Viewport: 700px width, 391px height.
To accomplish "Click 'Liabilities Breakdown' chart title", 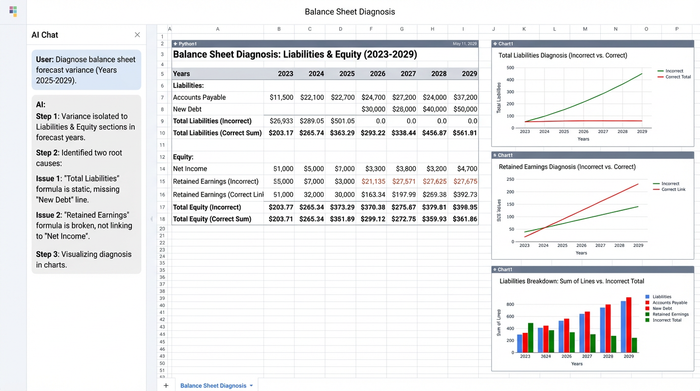I will 571,281.
